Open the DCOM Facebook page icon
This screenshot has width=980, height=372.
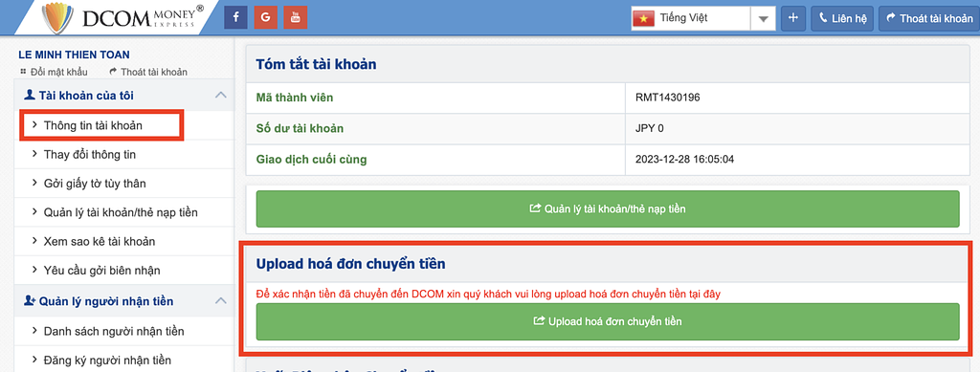(235, 17)
